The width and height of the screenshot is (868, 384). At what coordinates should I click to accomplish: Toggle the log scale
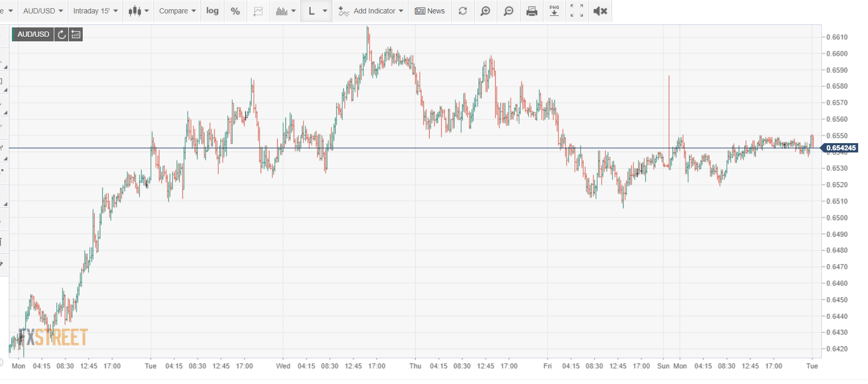click(x=212, y=11)
